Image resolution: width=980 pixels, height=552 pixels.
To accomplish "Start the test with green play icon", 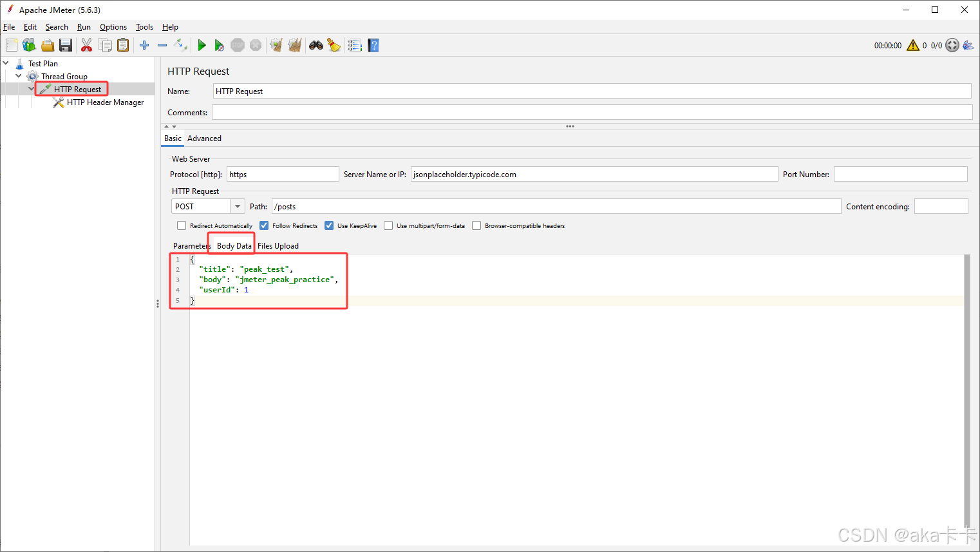I will [202, 45].
